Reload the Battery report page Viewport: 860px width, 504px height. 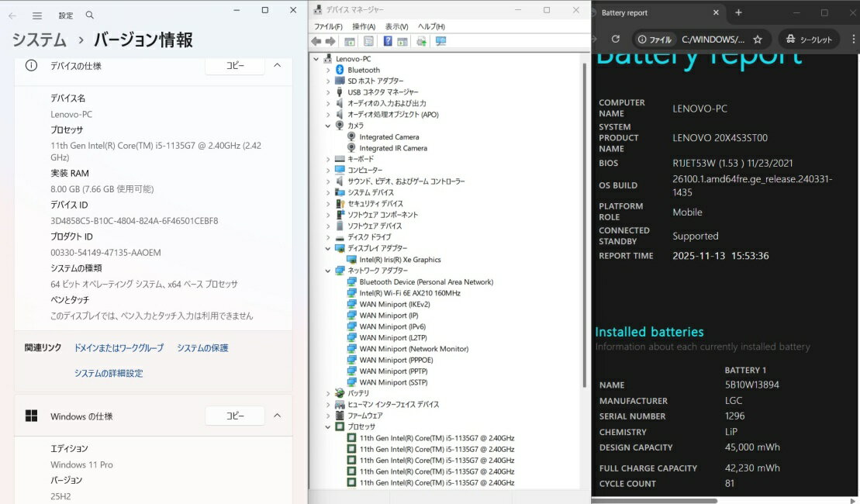616,40
